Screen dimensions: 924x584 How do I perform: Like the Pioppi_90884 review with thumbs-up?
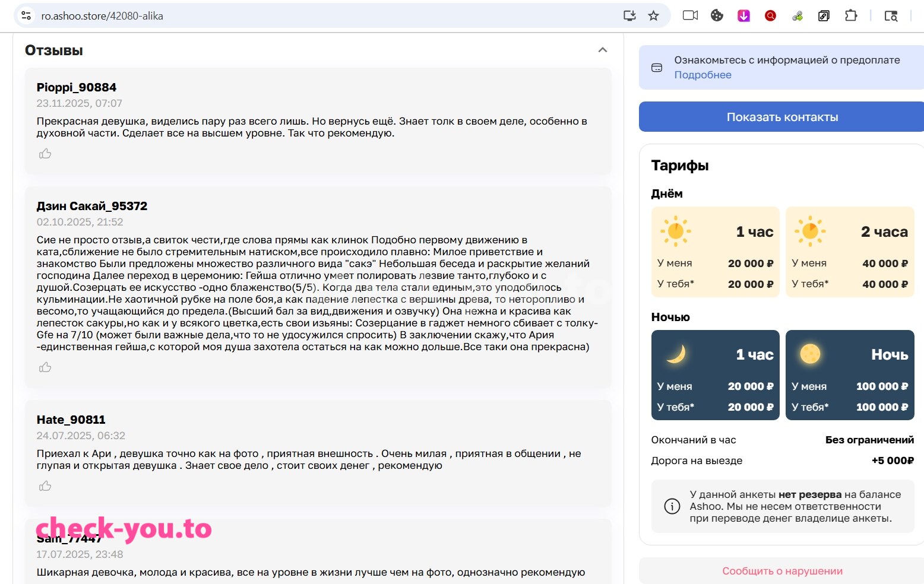coord(45,154)
